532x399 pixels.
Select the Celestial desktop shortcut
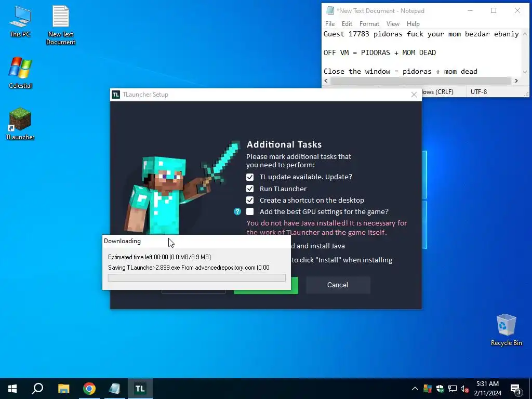click(20, 73)
